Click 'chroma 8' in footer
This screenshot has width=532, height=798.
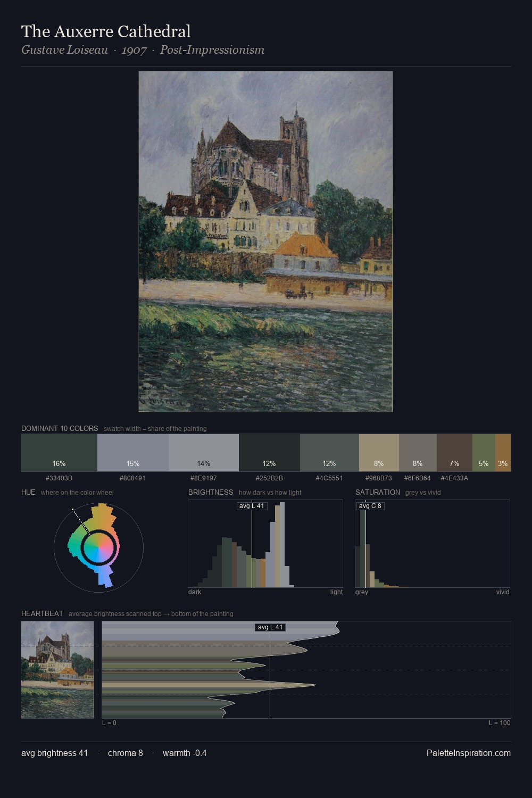pyautogui.click(x=126, y=753)
